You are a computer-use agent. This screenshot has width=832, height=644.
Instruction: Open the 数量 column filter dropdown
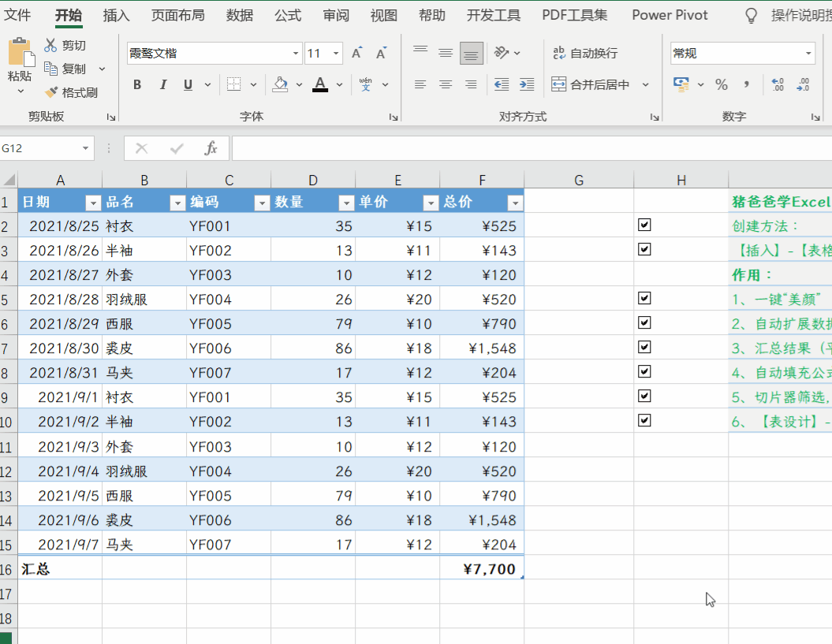click(346, 203)
